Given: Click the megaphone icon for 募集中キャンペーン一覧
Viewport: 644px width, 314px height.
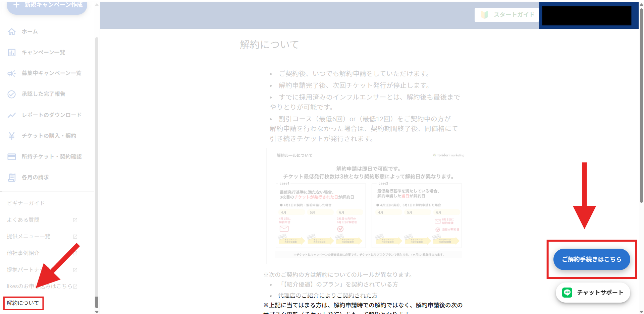Looking at the screenshot, I should coord(12,73).
